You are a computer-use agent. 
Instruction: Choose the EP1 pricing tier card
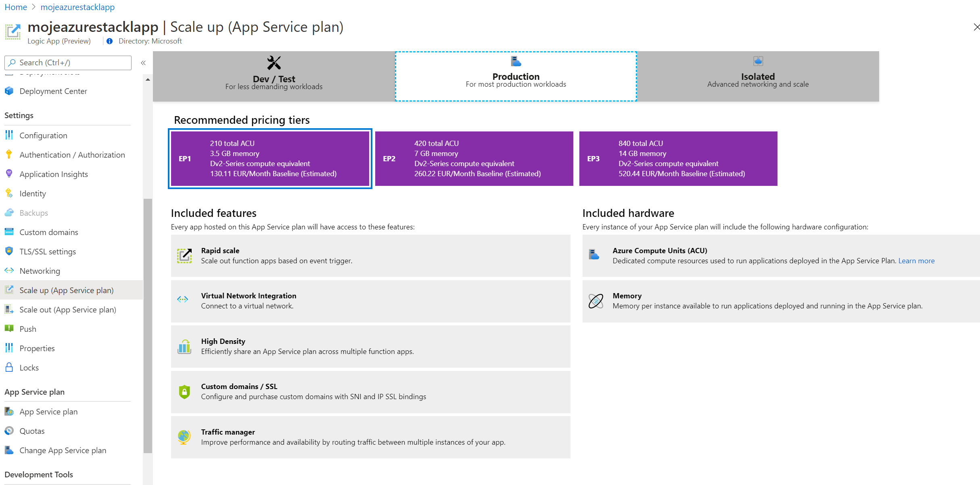(x=270, y=158)
